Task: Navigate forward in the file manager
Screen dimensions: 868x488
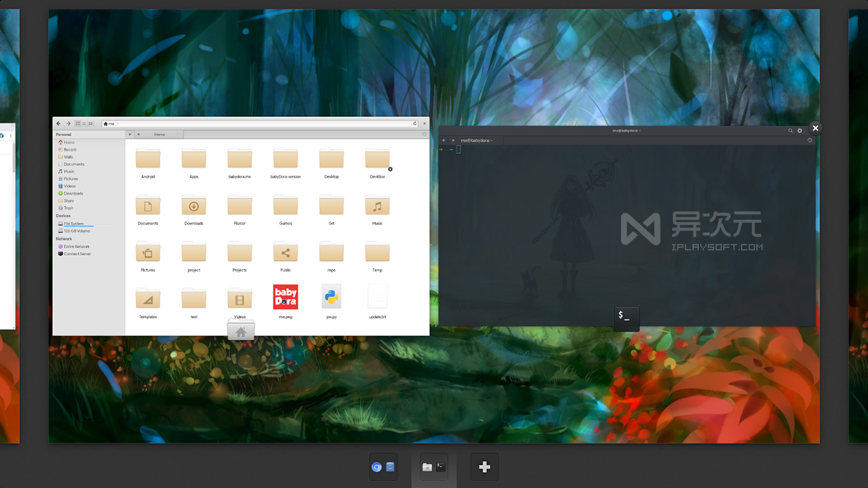Action: tap(68, 123)
